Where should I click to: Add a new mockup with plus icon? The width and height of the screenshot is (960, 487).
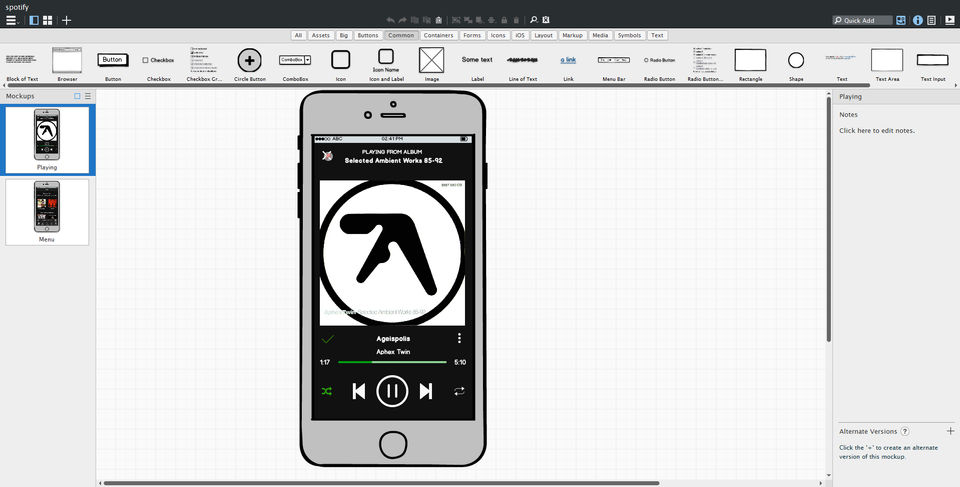(x=67, y=20)
